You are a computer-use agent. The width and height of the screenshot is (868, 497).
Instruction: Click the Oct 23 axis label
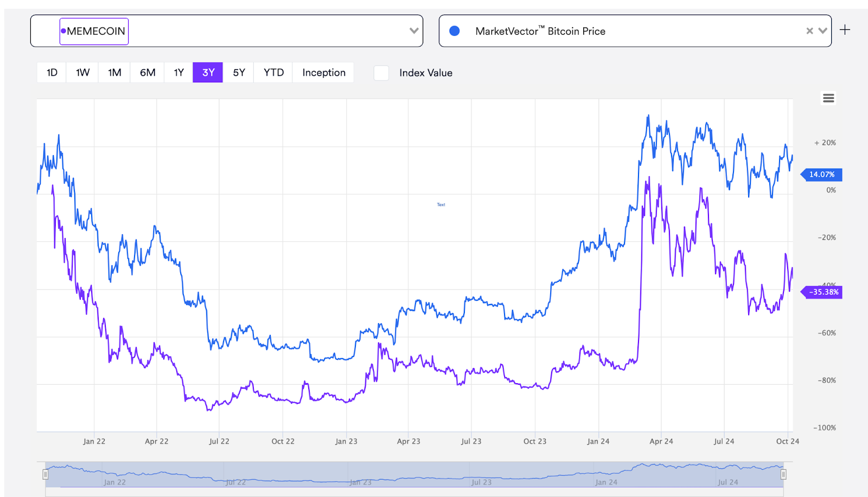click(x=535, y=441)
